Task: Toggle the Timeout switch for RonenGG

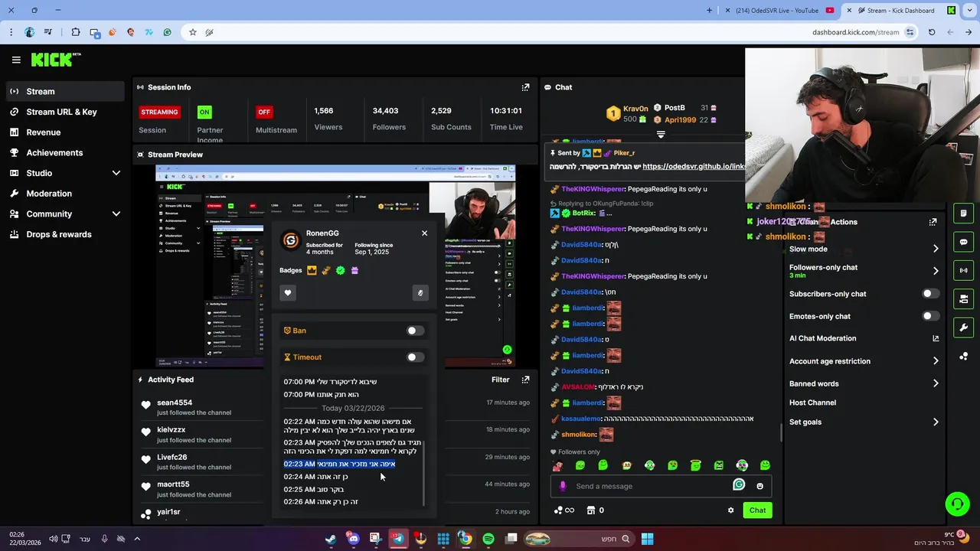Action: 415,357
